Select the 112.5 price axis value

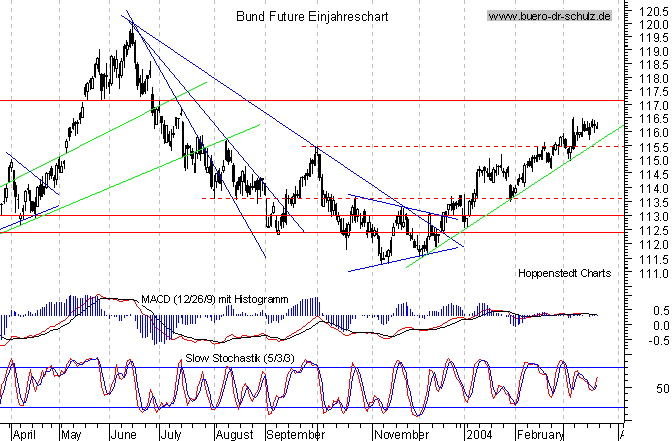click(651, 230)
